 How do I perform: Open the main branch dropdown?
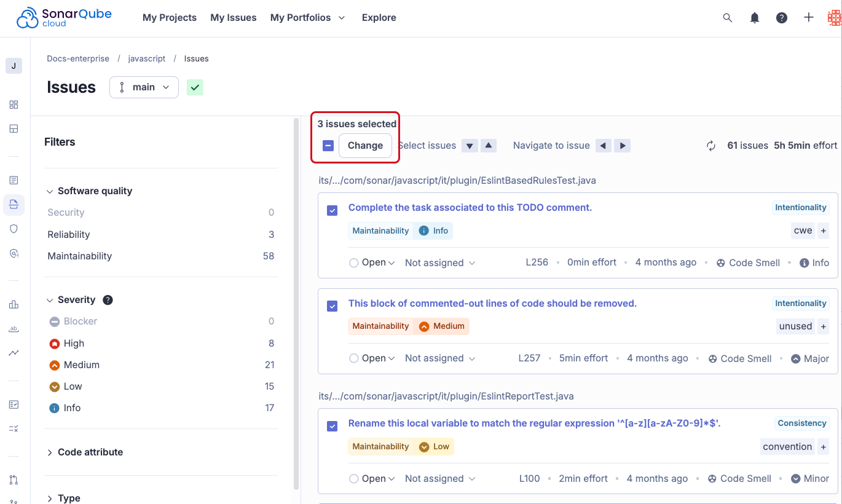144,87
